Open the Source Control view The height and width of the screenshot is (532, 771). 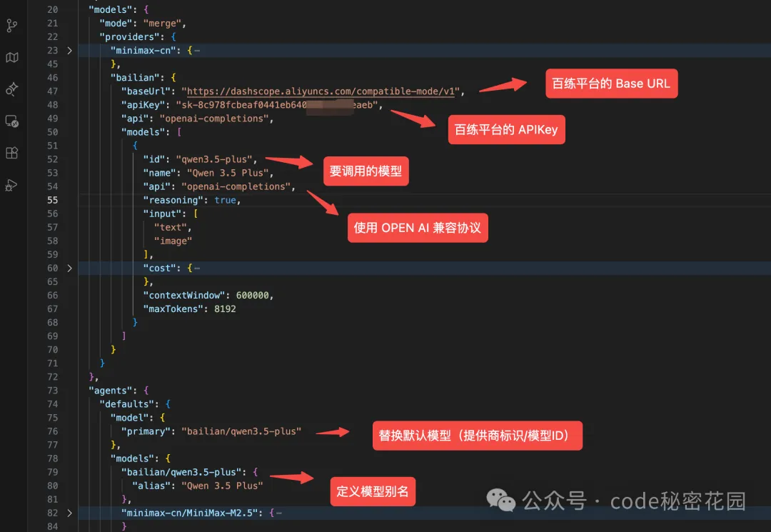pyautogui.click(x=12, y=26)
